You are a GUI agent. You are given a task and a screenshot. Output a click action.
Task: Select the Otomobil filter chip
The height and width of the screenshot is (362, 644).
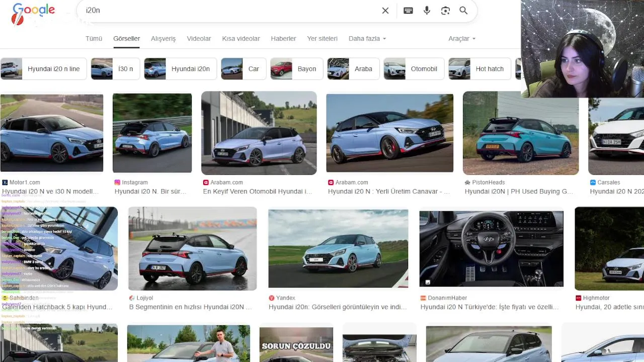pyautogui.click(x=414, y=69)
